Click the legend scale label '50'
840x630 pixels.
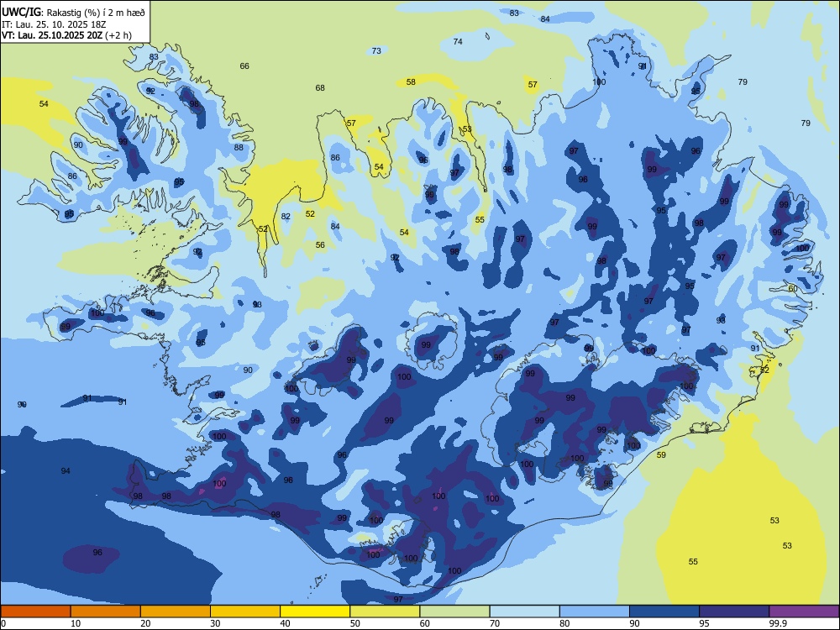[355, 623]
